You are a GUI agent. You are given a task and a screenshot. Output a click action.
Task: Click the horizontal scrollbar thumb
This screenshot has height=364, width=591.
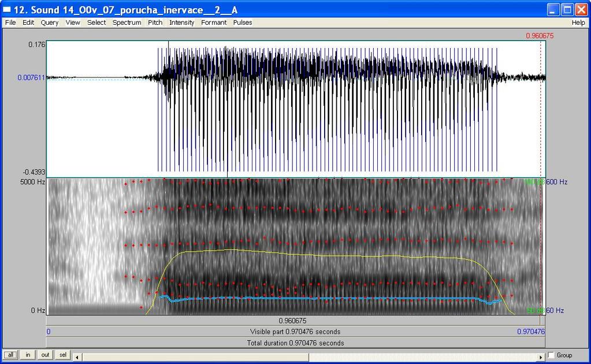coord(195,357)
